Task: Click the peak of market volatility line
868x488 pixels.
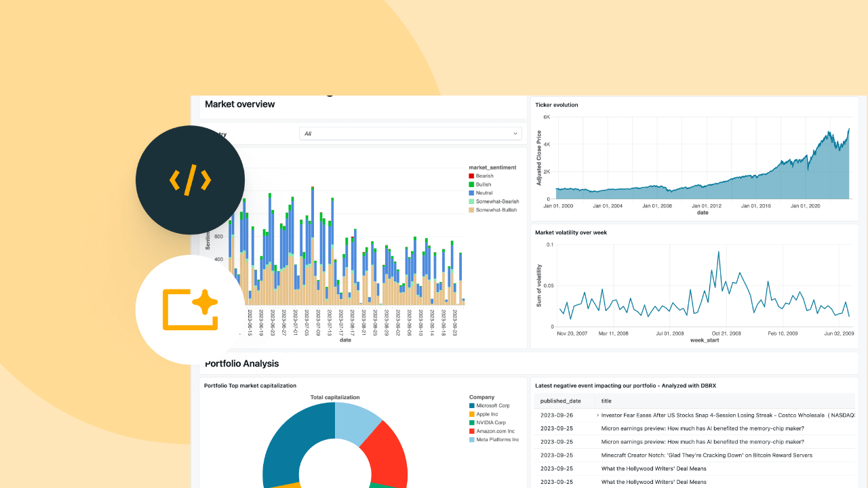Action: [x=718, y=251]
